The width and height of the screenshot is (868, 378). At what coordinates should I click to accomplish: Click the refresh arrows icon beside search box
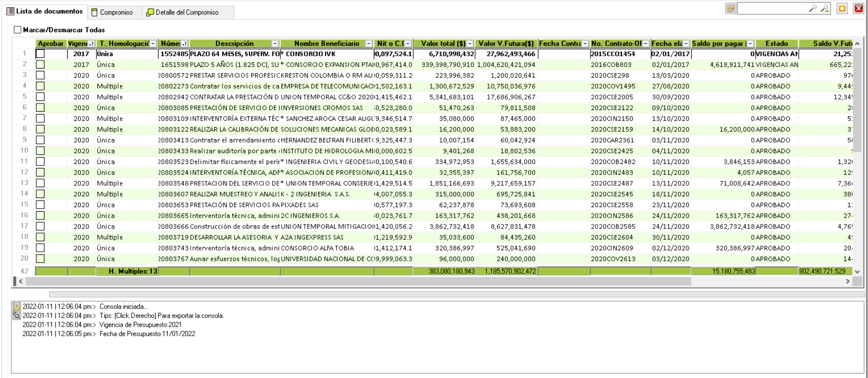[x=730, y=9]
